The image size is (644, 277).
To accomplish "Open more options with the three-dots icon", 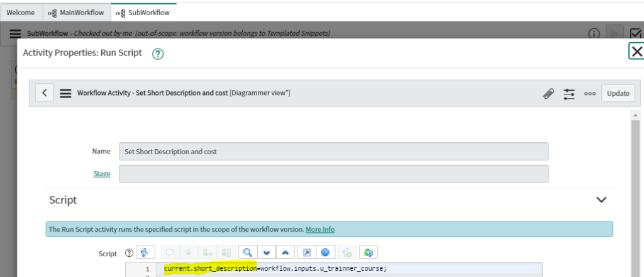I will click(x=590, y=94).
